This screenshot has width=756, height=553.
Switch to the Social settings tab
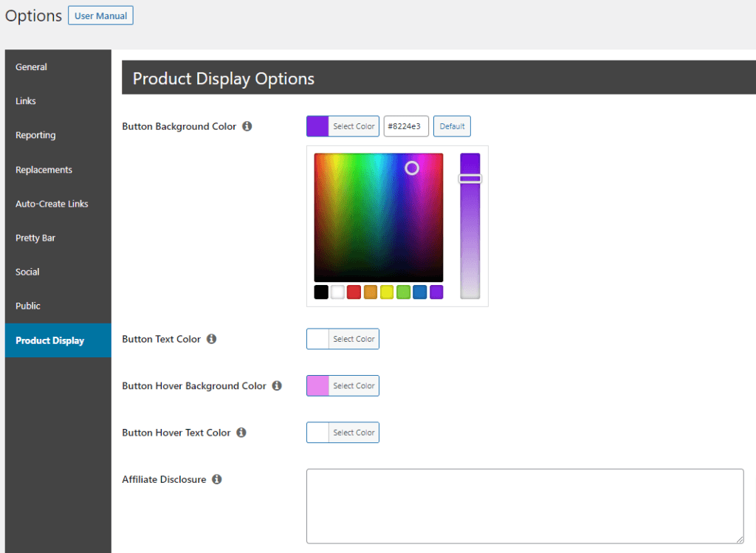pyautogui.click(x=27, y=272)
